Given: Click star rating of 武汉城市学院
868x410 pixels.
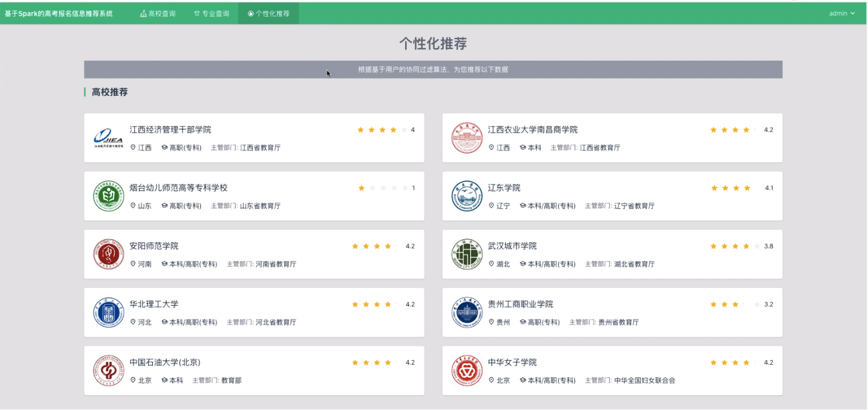Looking at the screenshot, I should pos(735,246).
